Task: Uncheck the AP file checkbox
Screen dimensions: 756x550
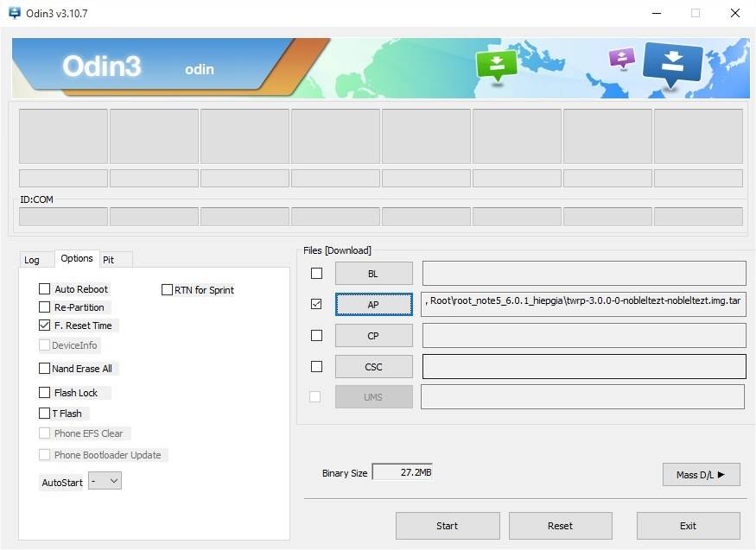Action: 316,304
